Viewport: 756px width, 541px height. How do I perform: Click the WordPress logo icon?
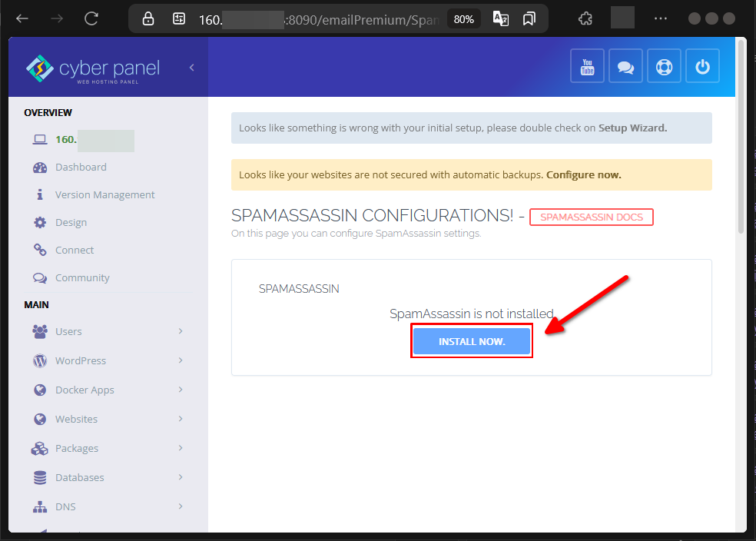40,360
